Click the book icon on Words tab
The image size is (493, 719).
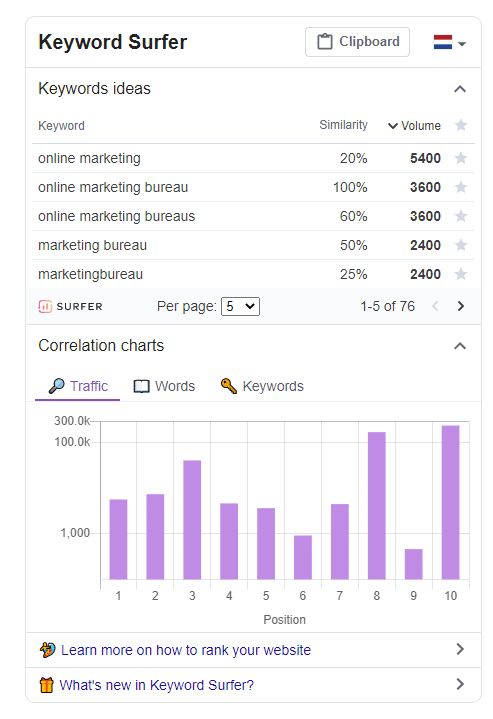pyautogui.click(x=141, y=387)
